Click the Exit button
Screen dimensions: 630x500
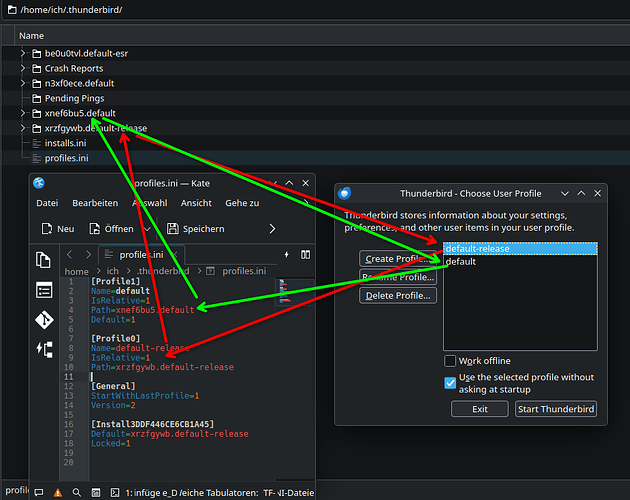tap(480, 409)
